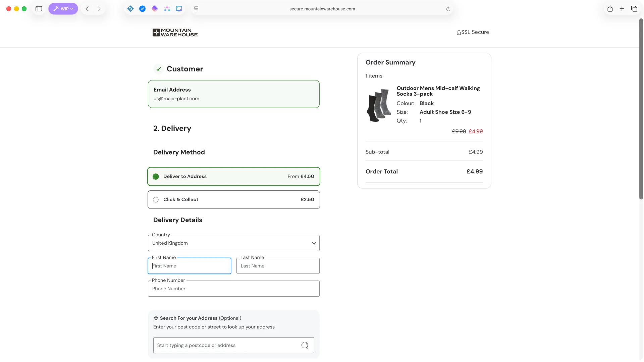Click the purple diamond extension icon
The height and width of the screenshot is (362, 644).
click(x=155, y=9)
